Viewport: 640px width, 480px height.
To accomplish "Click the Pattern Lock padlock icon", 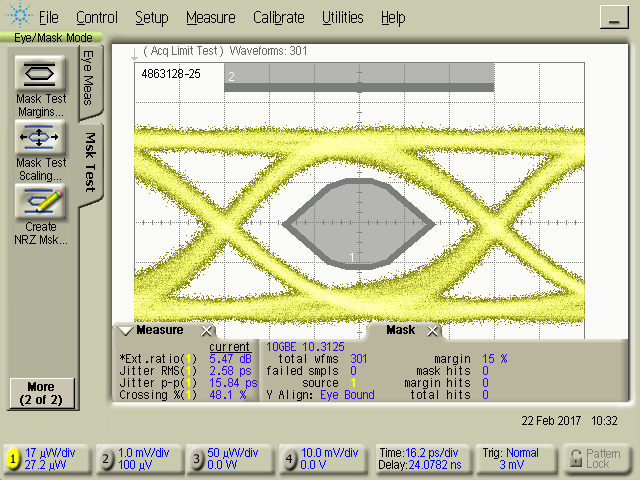I will pos(576,459).
